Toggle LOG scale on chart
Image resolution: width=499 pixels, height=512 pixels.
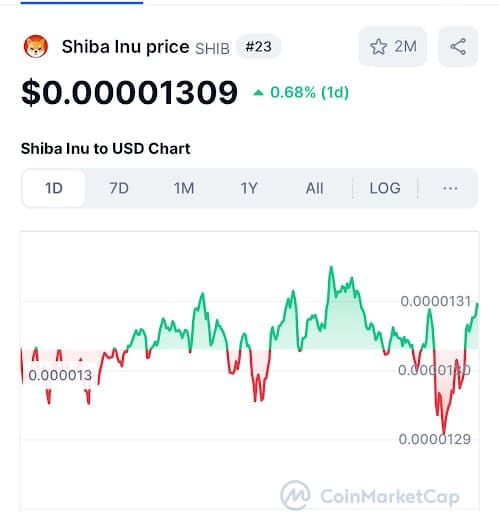(x=385, y=188)
